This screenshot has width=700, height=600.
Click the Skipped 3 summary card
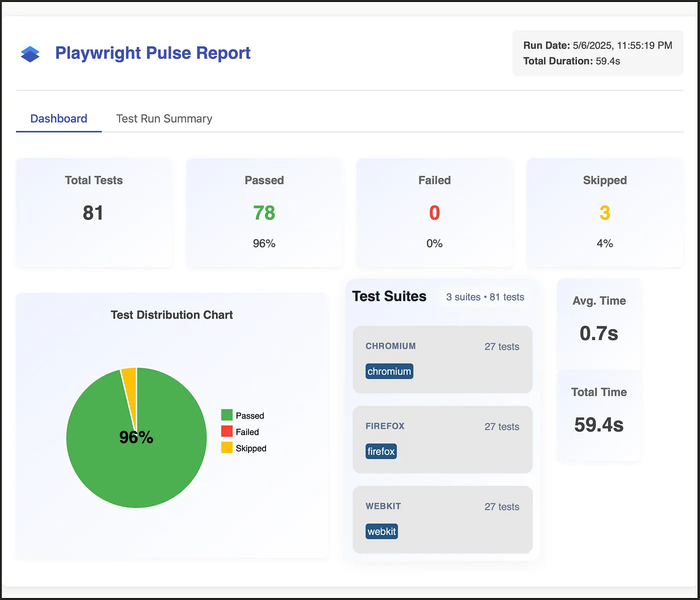604,213
